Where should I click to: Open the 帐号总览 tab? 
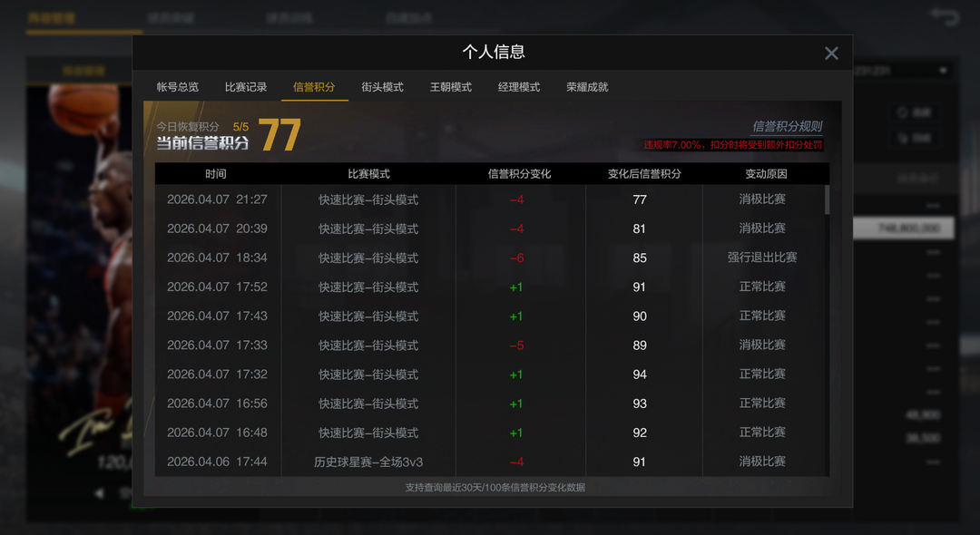[x=178, y=87]
